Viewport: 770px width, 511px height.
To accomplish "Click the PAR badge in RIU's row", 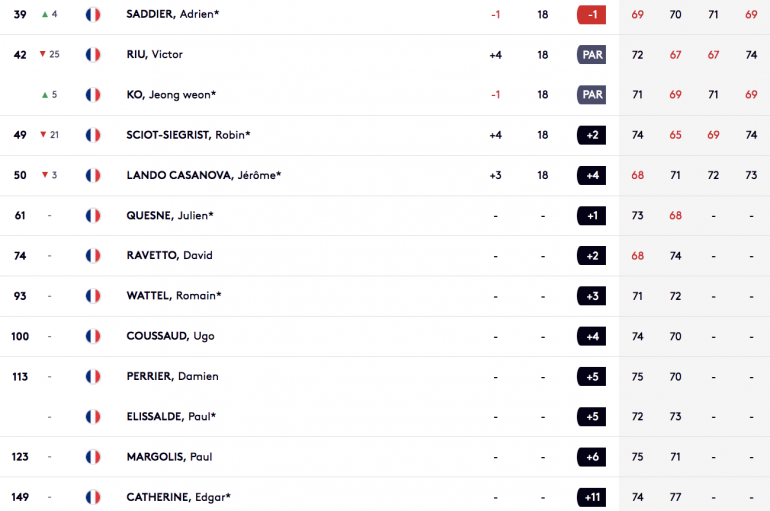I will pyautogui.click(x=591, y=54).
